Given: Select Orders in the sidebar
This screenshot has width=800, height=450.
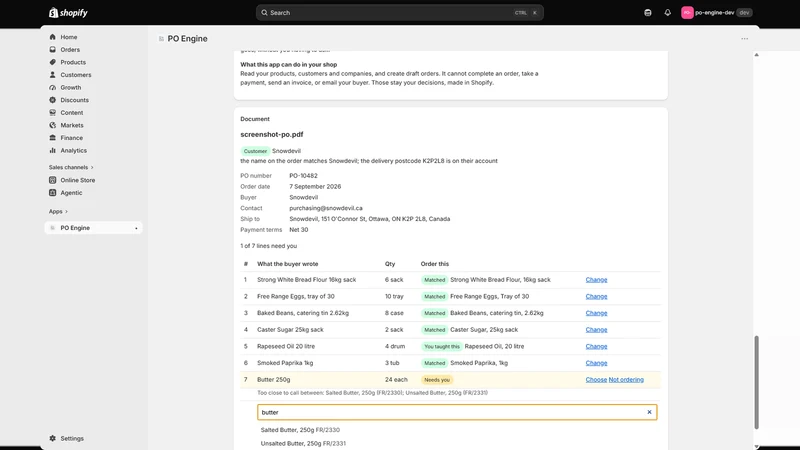Looking at the screenshot, I should pos(70,49).
